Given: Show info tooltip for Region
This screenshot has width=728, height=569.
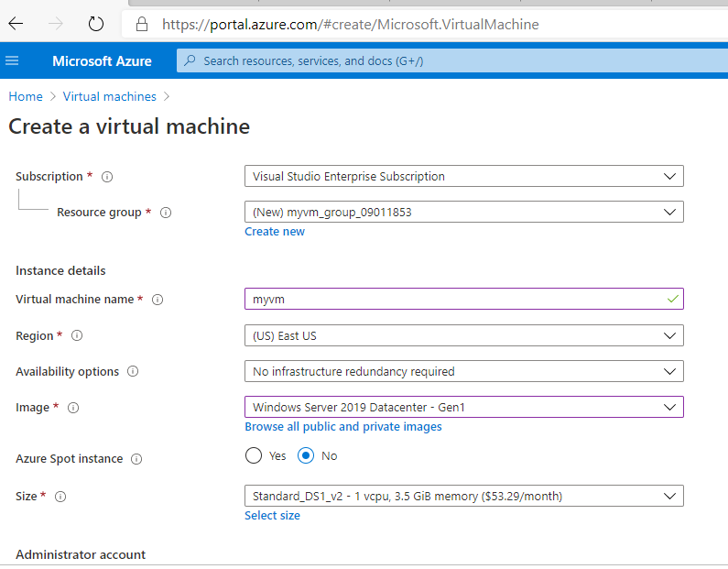Looking at the screenshot, I should click(x=77, y=335).
